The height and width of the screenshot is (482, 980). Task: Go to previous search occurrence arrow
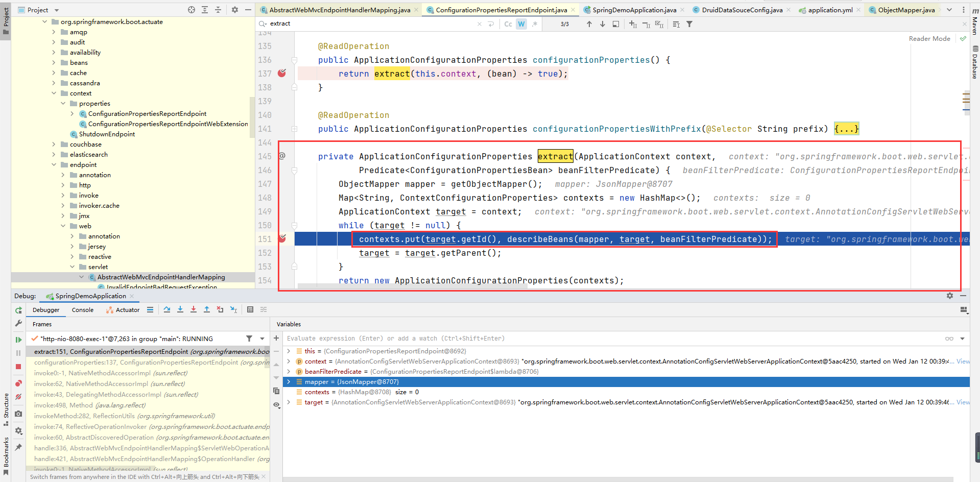pos(589,24)
